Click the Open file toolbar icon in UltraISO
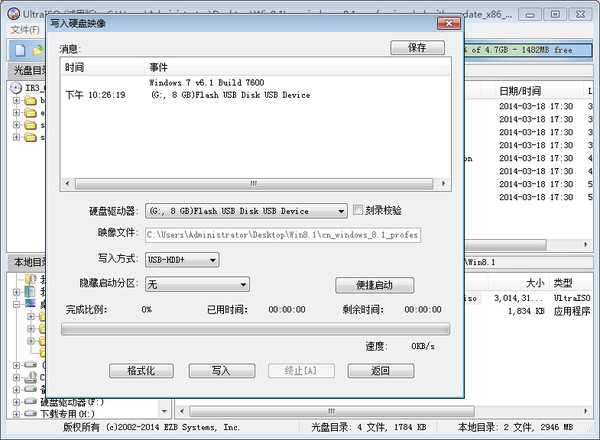 (x=38, y=50)
